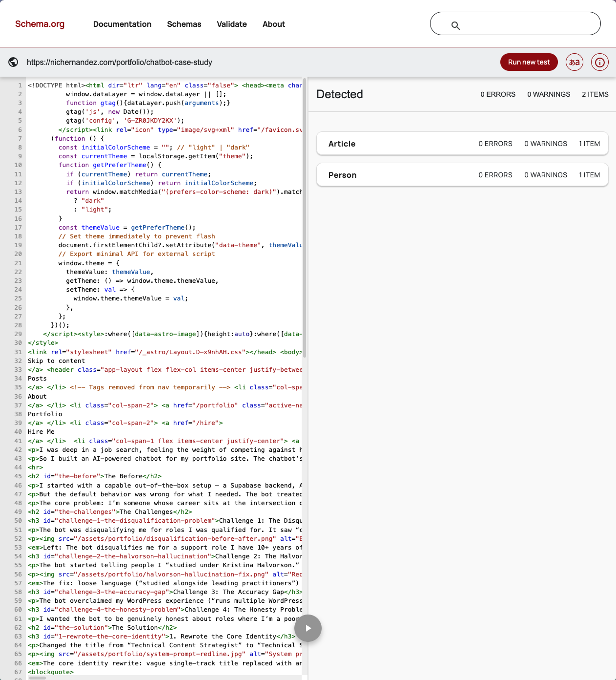
Task: Click the globe icon beside the URL
Action: (13, 62)
